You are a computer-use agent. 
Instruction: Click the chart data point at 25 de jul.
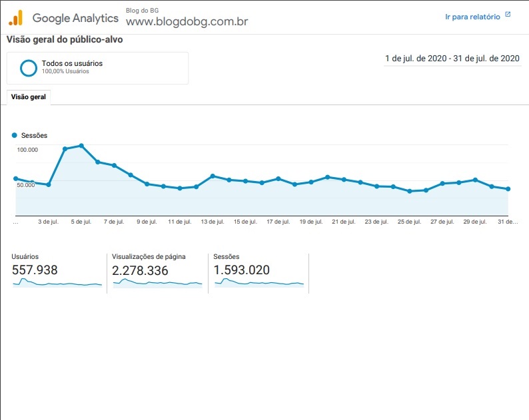pos(410,191)
